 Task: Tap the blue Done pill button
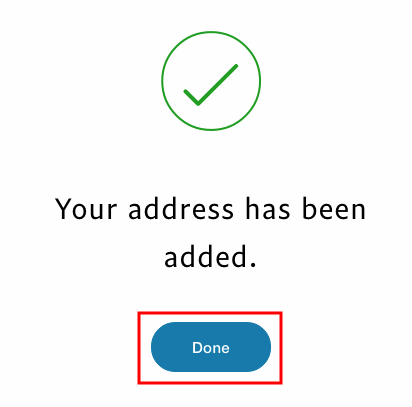(211, 347)
